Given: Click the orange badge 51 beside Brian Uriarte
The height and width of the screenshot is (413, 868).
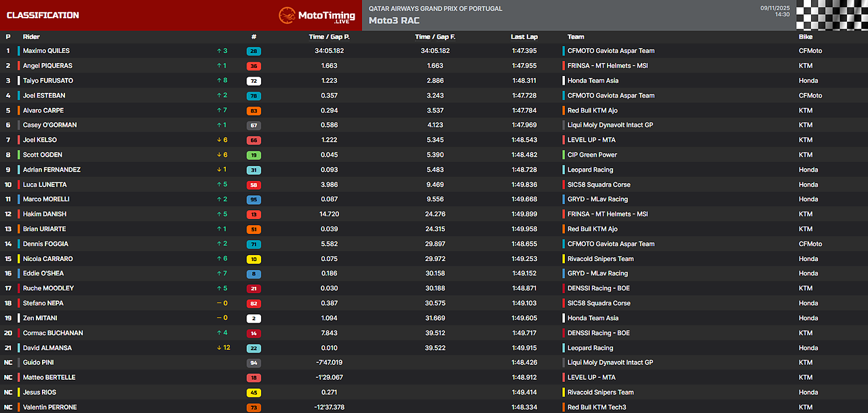Looking at the screenshot, I should 254,229.
